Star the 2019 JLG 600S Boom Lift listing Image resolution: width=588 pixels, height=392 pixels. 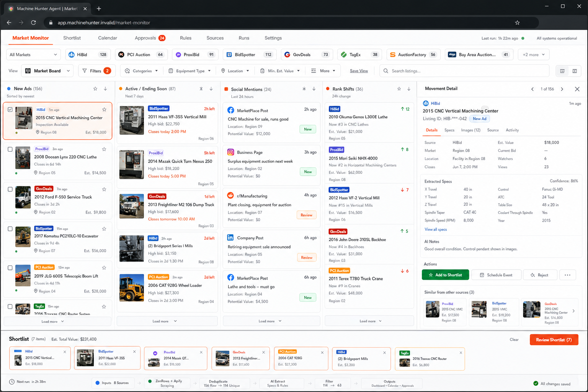point(104,268)
